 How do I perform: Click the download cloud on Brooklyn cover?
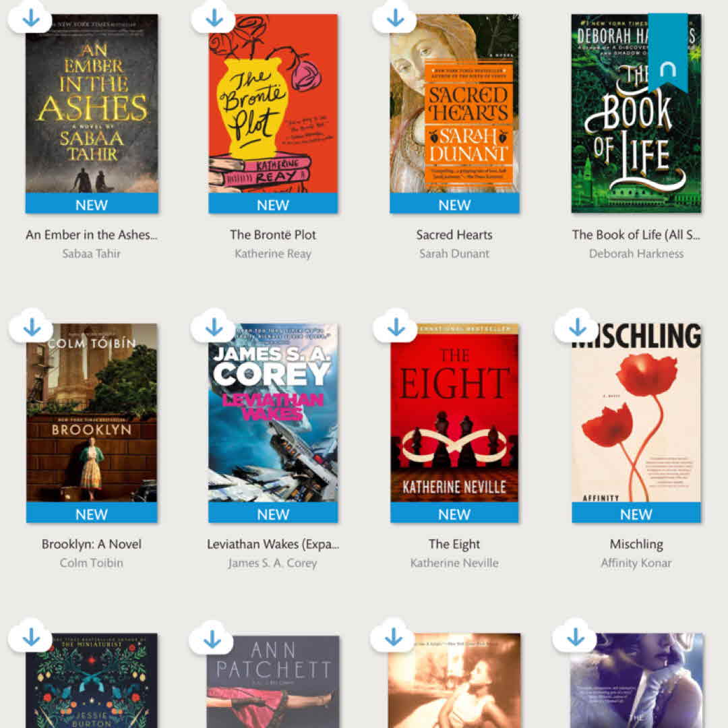coord(31,326)
